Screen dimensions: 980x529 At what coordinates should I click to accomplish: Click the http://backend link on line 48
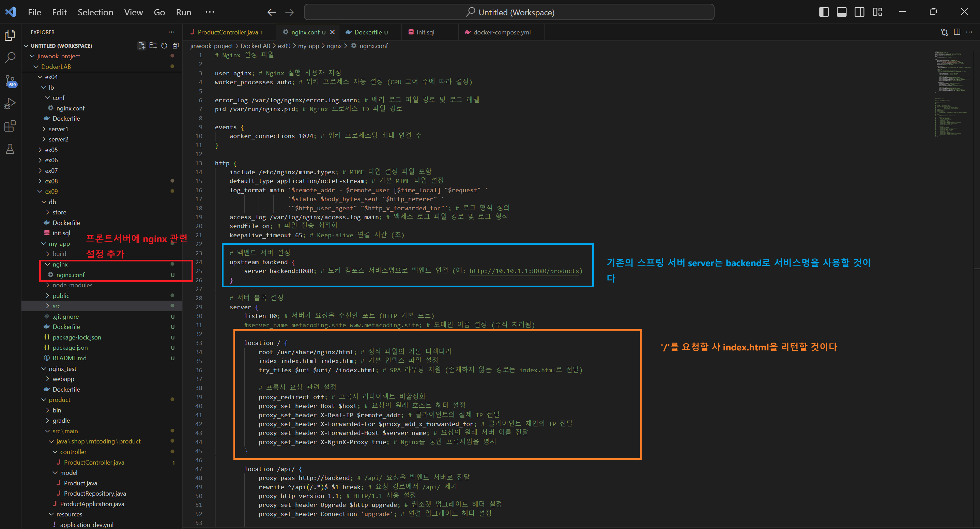(x=324, y=478)
